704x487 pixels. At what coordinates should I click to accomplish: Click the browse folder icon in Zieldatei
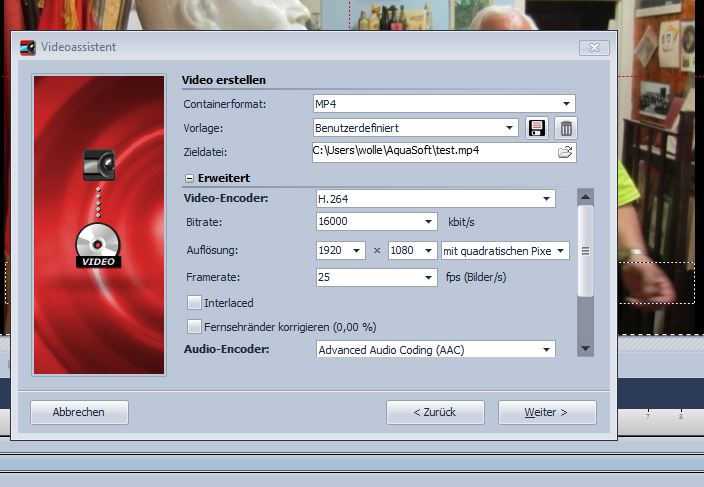pos(565,152)
